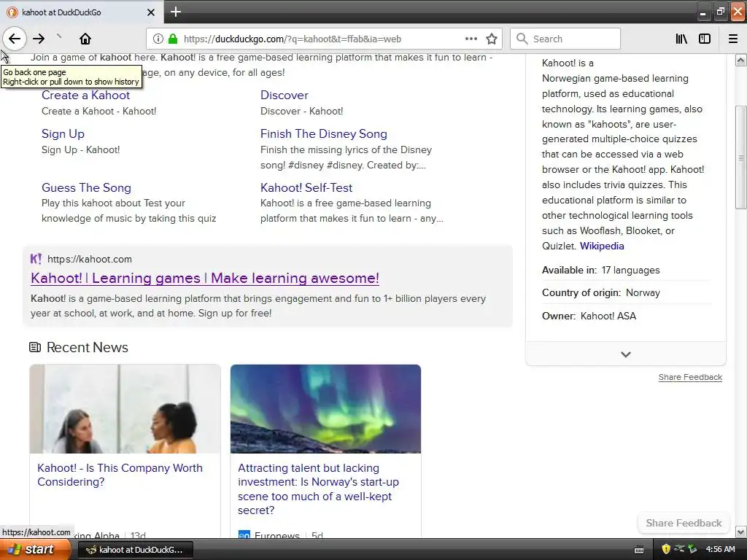Click the floating Share Feedback button
Viewport: 747px width, 560px height.
tap(684, 523)
